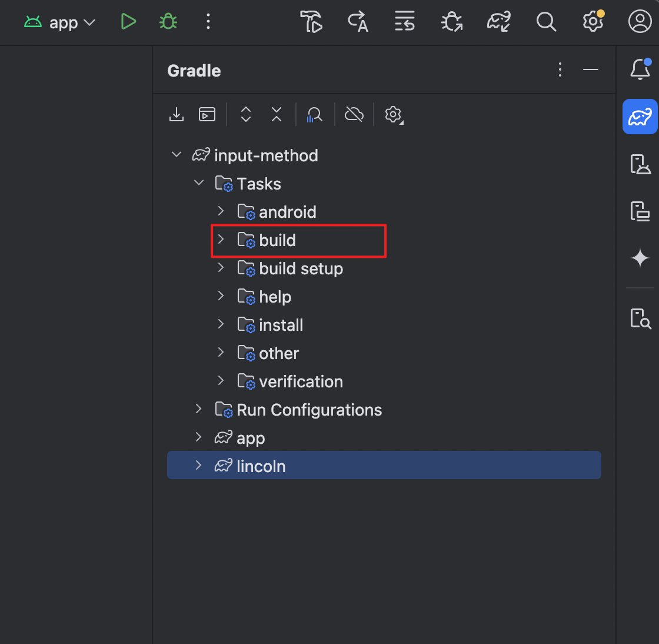Toggle Gradle offline mode
Screen dimensions: 659x644
pyautogui.click(x=354, y=114)
